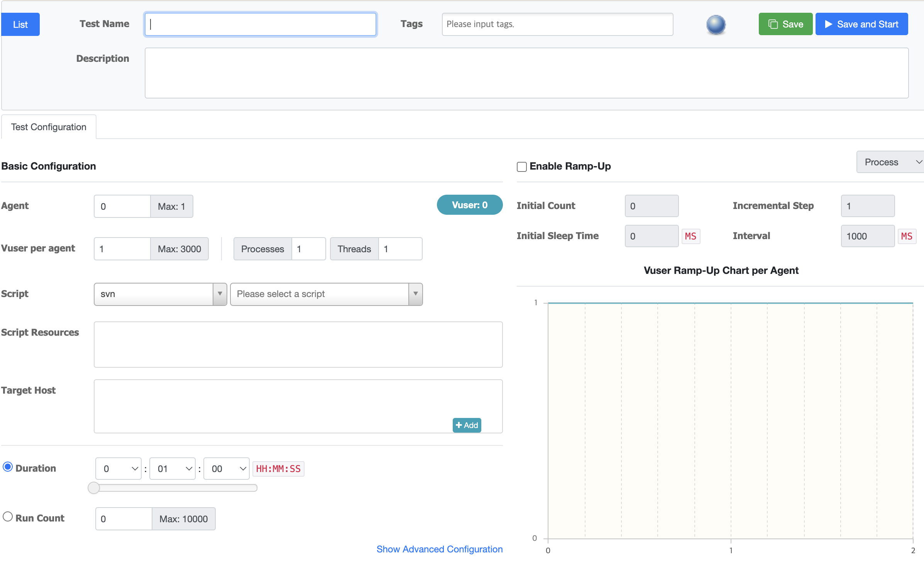The image size is (924, 574).
Task: Select the Run Count radio button
Action: pyautogui.click(x=8, y=517)
